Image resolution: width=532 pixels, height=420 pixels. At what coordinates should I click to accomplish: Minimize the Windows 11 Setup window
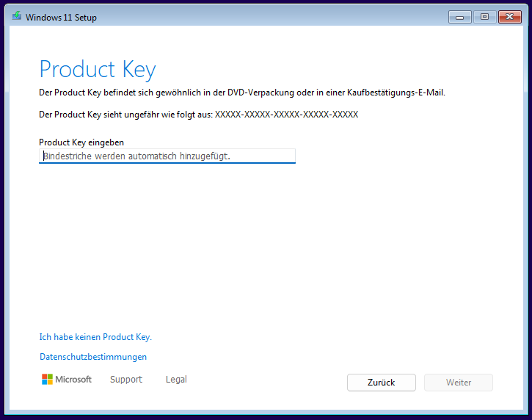pyautogui.click(x=460, y=17)
